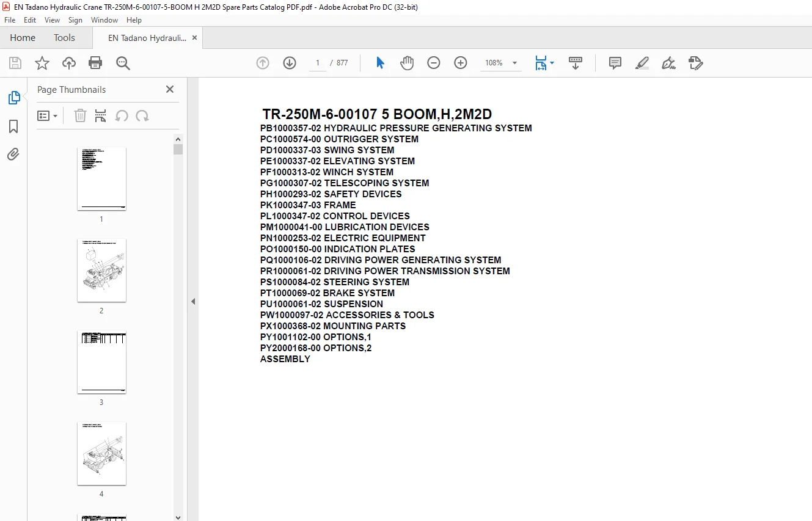Select the Highlight text pen tool
This screenshot has height=521, width=812.
(x=642, y=63)
